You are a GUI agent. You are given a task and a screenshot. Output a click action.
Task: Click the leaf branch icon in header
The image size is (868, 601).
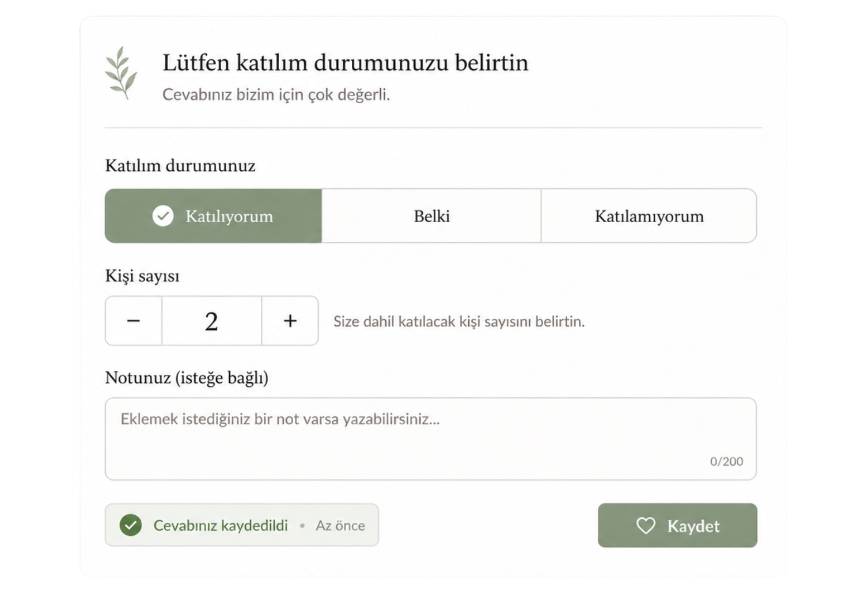(121, 73)
